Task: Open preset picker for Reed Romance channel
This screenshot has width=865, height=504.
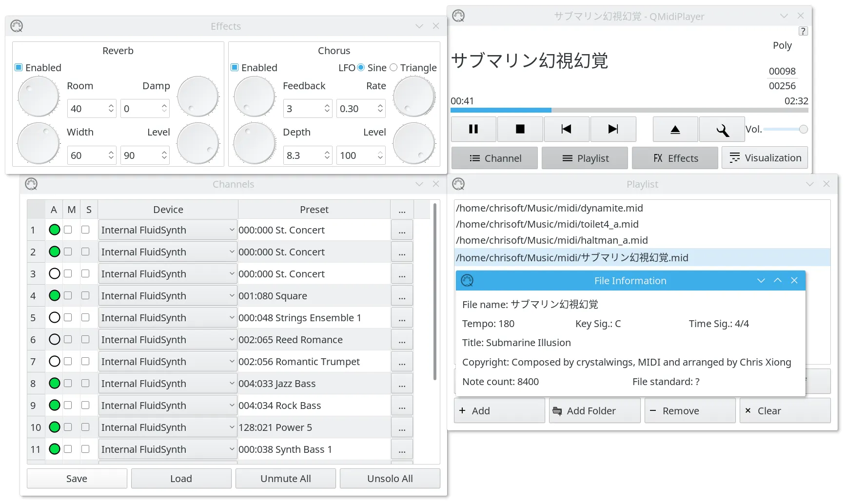Action: pos(402,340)
